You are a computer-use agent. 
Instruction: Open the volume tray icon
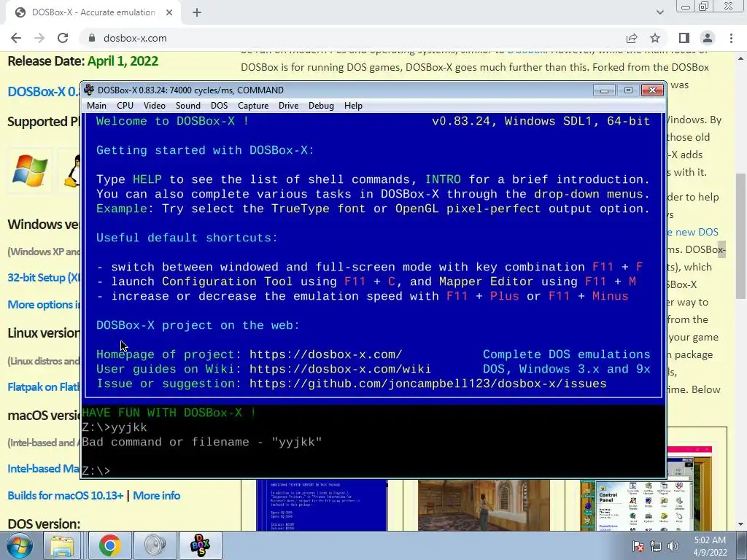(x=673, y=546)
